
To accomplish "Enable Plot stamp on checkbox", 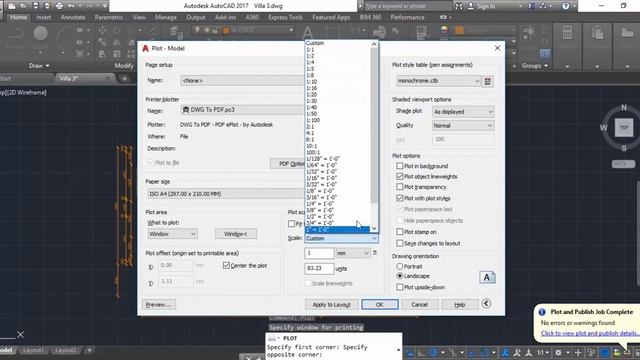I will pyautogui.click(x=400, y=232).
